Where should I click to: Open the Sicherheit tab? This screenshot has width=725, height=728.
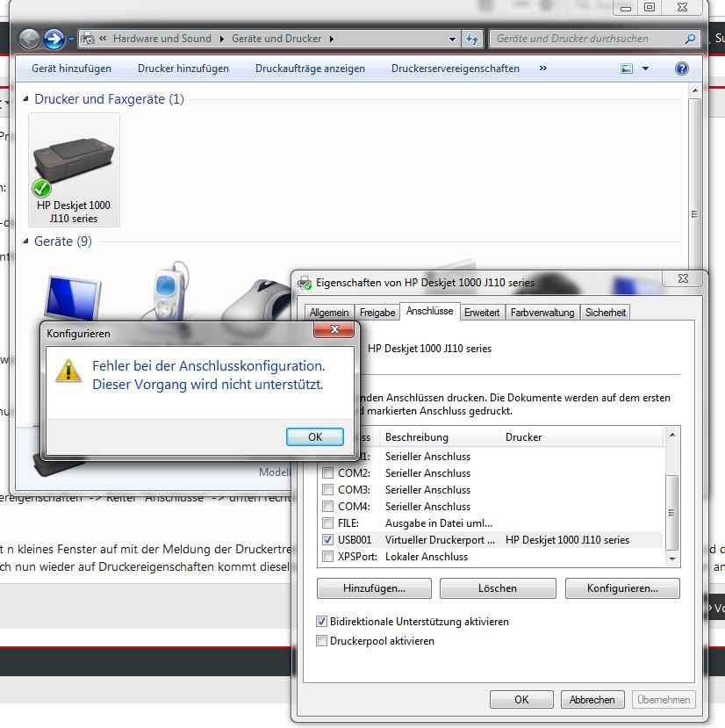(x=606, y=313)
